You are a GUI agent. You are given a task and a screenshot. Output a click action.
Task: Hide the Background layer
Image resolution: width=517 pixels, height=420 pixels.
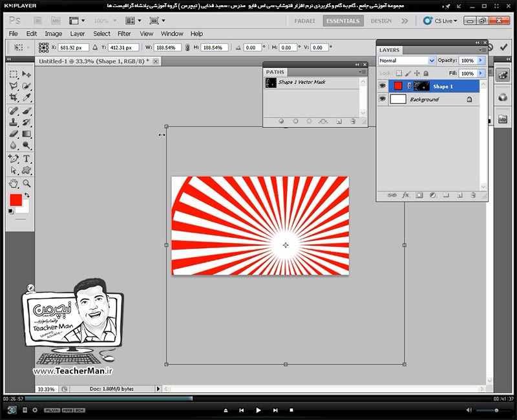click(383, 99)
